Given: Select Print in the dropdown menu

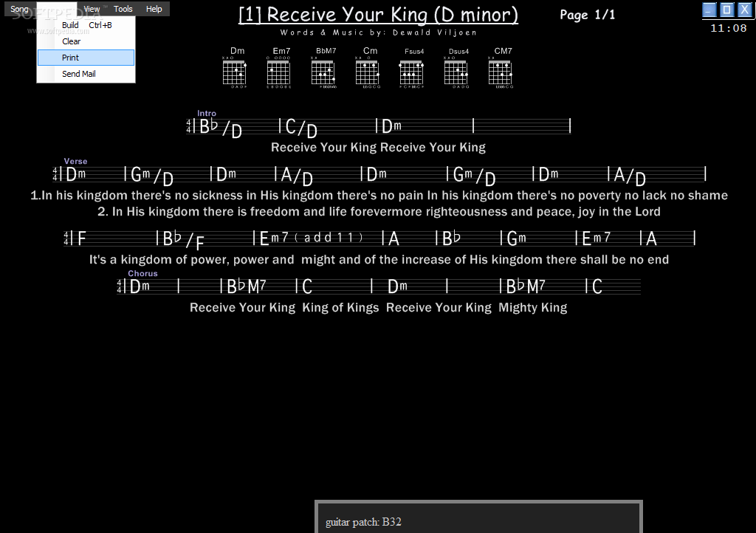Looking at the screenshot, I should (86, 58).
